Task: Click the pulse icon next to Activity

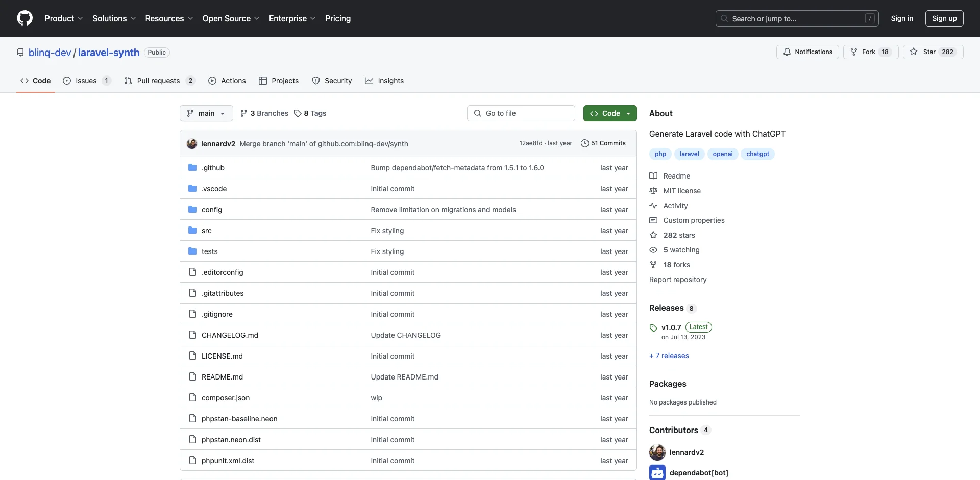Action: (653, 206)
